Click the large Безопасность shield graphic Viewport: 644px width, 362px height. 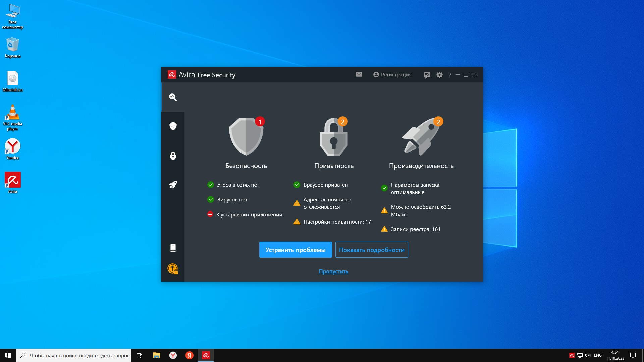[x=246, y=137]
